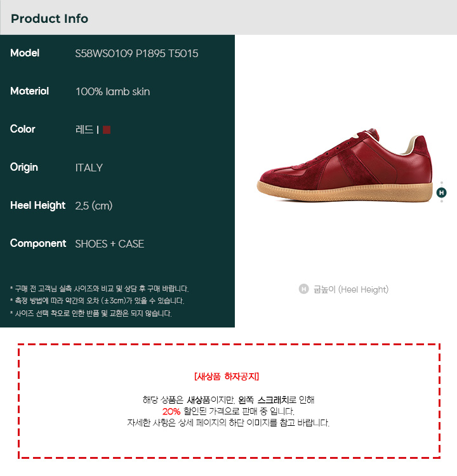This screenshot has width=457, height=476.
Task: Click the red sneaker product image
Action: (345, 164)
